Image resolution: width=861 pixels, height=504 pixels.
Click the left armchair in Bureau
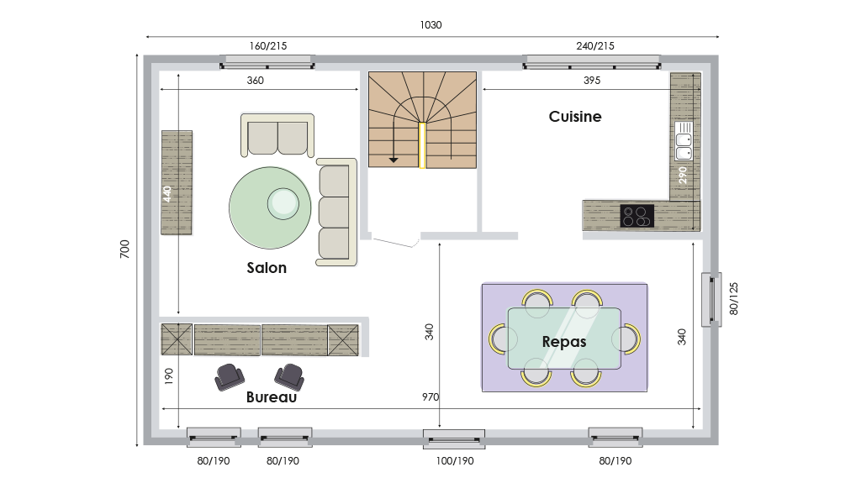pos(230,377)
